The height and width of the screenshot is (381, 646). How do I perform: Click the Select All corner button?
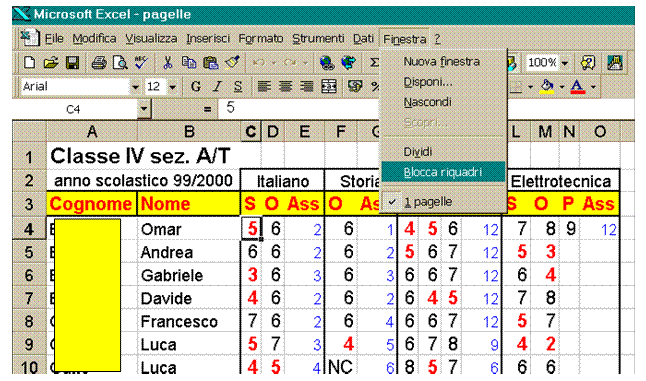coord(30,132)
